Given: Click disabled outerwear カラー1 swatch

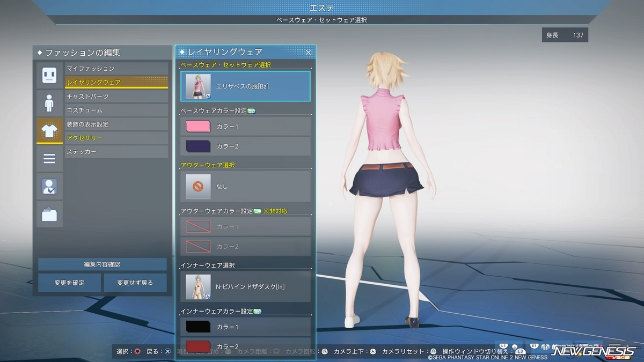Looking at the screenshot, I should coord(197,227).
